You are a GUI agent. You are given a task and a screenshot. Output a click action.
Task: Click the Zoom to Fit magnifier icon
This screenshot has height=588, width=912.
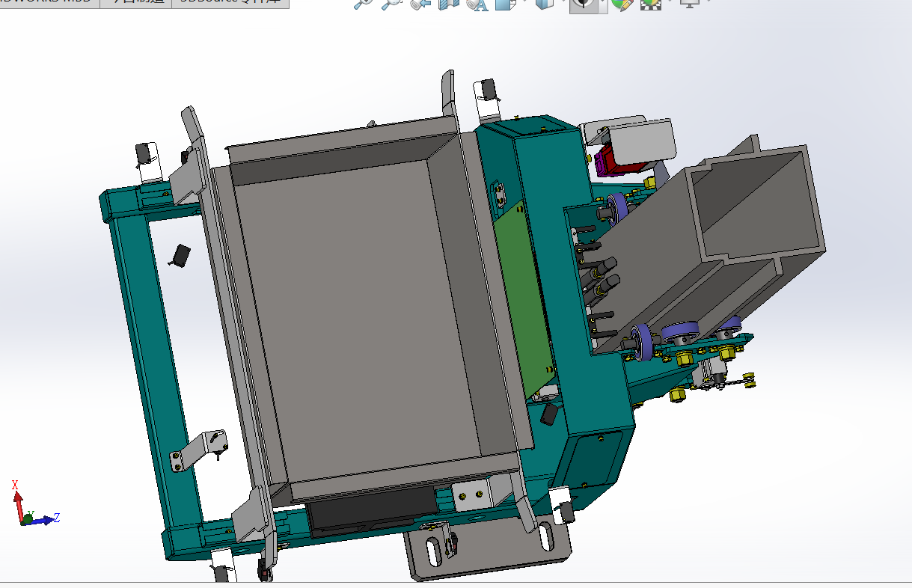click(x=363, y=4)
